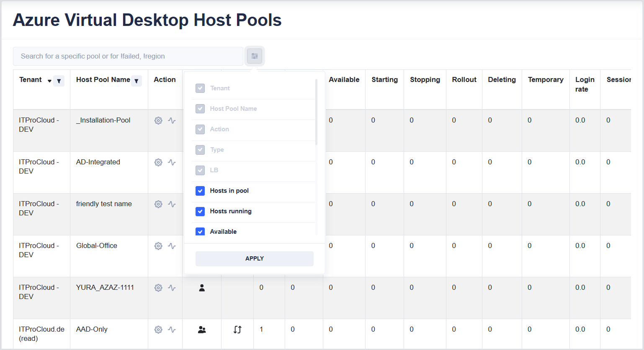The width and height of the screenshot is (644, 350).
Task: Click hosts in pool value 1 for AAD-Only
Action: coord(261,329)
